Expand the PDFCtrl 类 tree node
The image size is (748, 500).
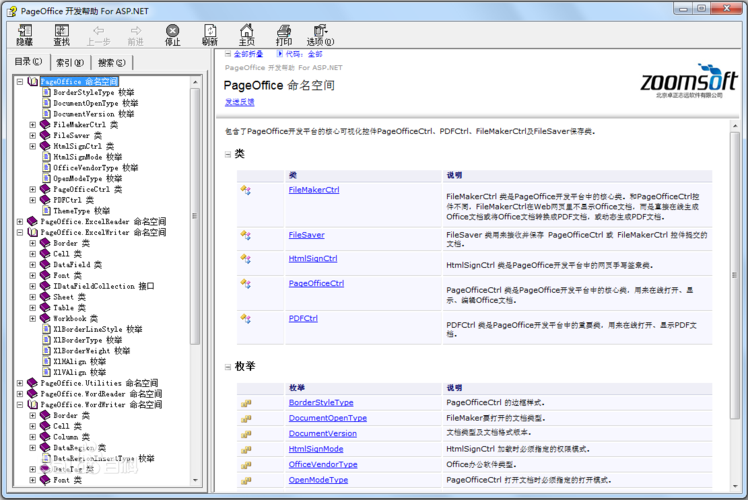tap(32, 200)
